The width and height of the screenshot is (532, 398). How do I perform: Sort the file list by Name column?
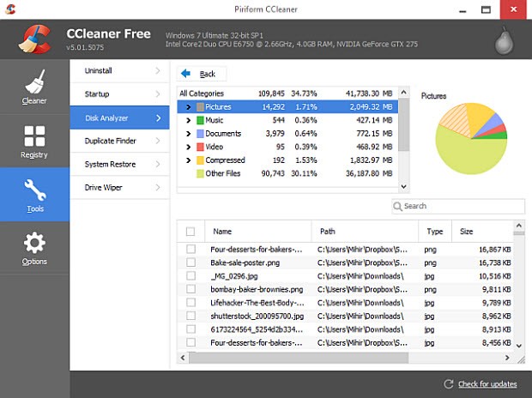point(258,232)
